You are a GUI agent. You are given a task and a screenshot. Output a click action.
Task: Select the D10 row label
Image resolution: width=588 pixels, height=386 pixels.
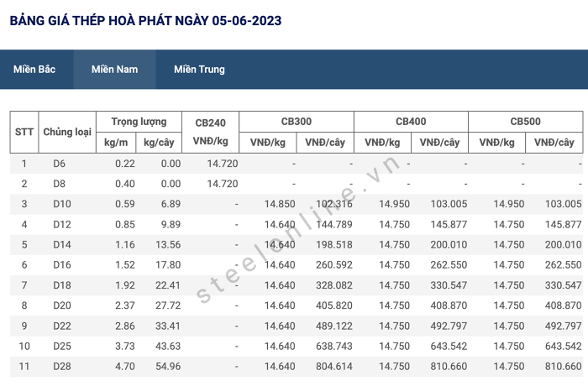(x=62, y=204)
